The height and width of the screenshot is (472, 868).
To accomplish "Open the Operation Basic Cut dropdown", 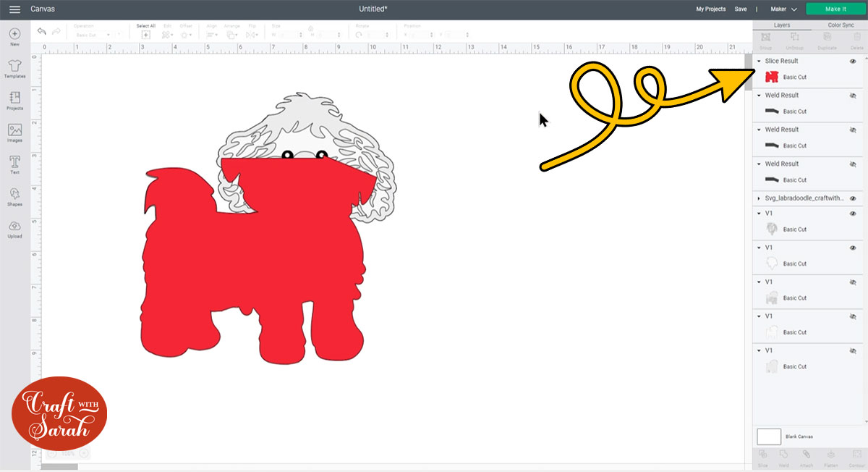I will tap(93, 35).
